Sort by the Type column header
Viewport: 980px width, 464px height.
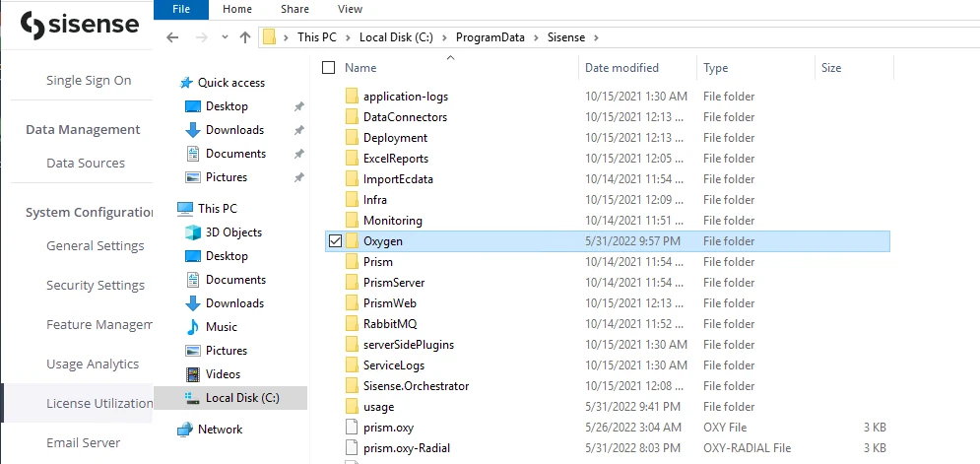coord(716,68)
